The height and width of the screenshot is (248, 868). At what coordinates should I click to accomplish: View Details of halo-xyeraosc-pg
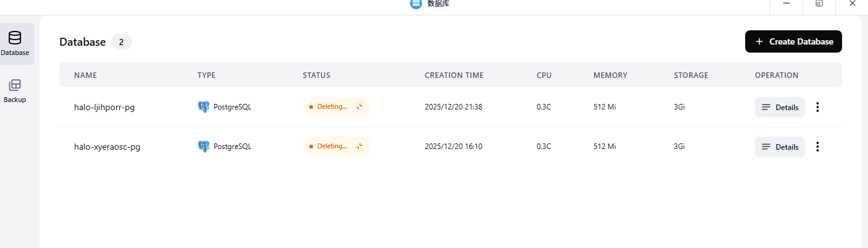pos(780,147)
